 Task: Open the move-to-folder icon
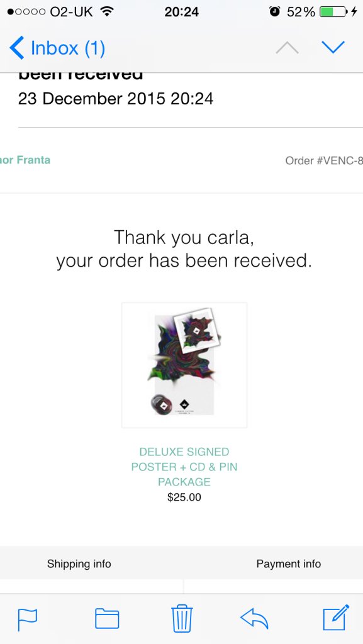click(107, 619)
